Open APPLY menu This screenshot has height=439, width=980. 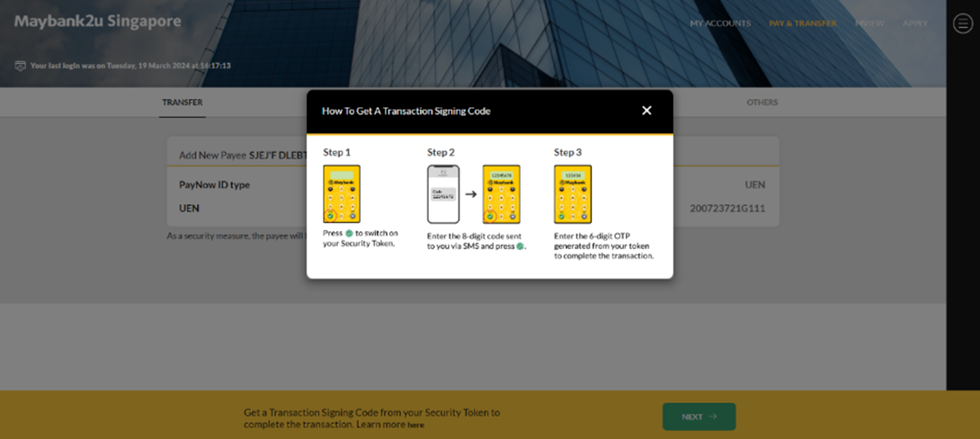click(915, 23)
